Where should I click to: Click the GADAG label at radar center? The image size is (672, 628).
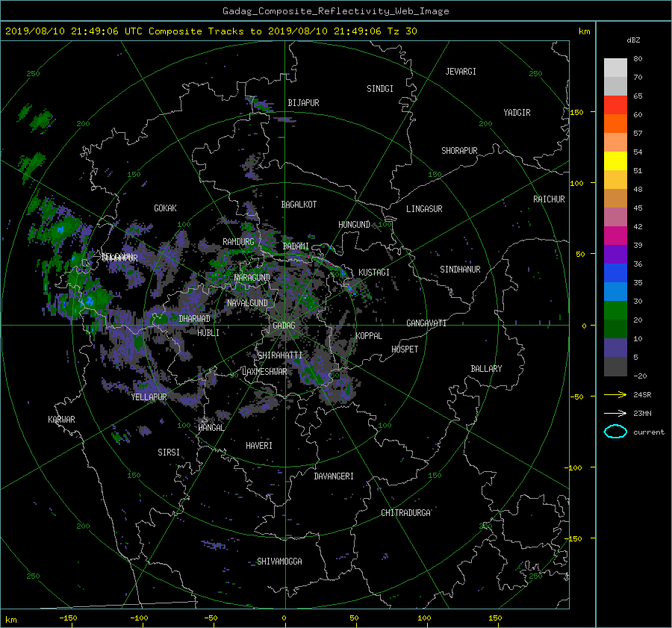284,326
